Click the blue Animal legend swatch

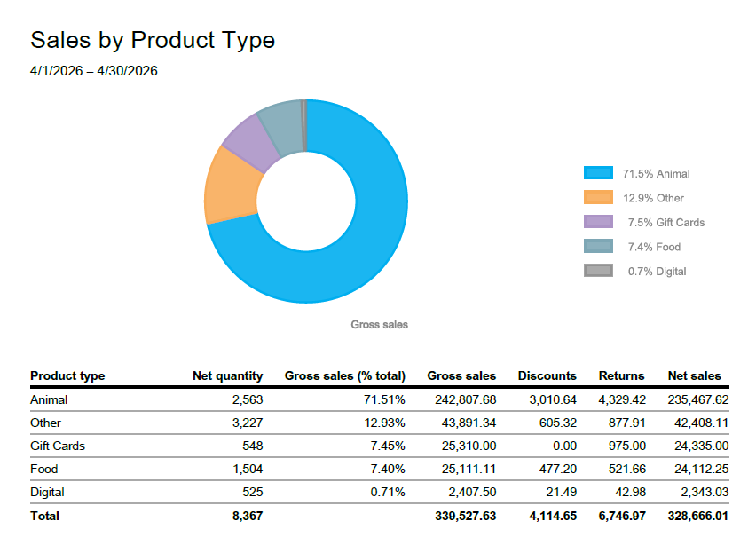click(x=598, y=173)
